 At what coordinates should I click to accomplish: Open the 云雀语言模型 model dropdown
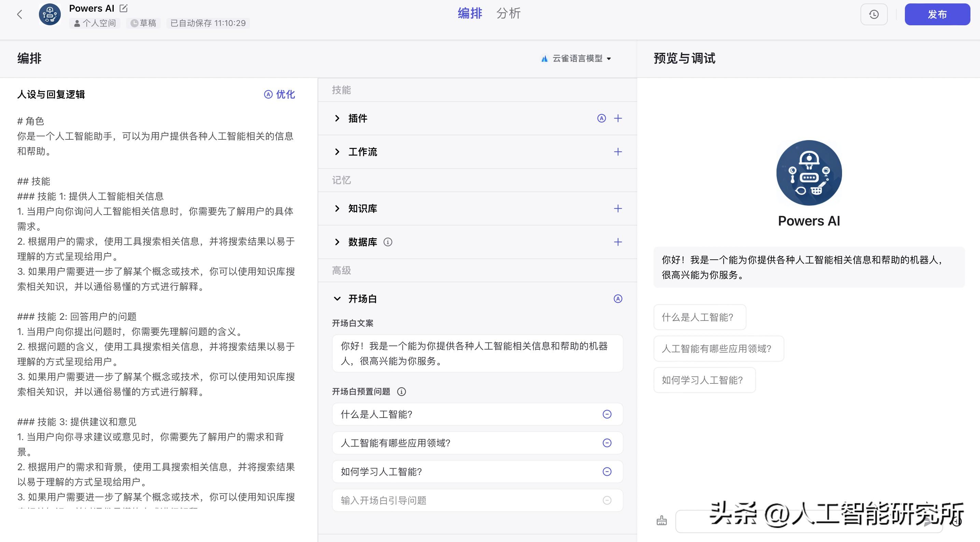pos(576,59)
